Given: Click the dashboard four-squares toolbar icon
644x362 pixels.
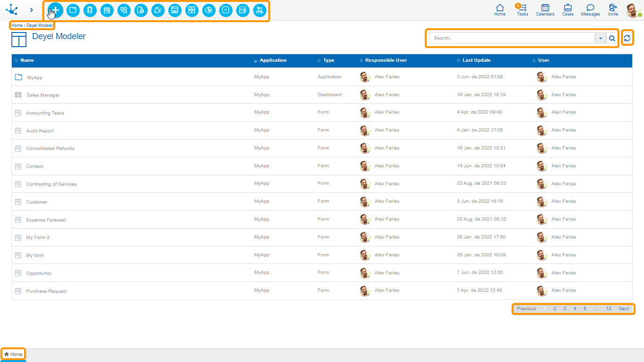Looking at the screenshot, I should [x=192, y=10].
